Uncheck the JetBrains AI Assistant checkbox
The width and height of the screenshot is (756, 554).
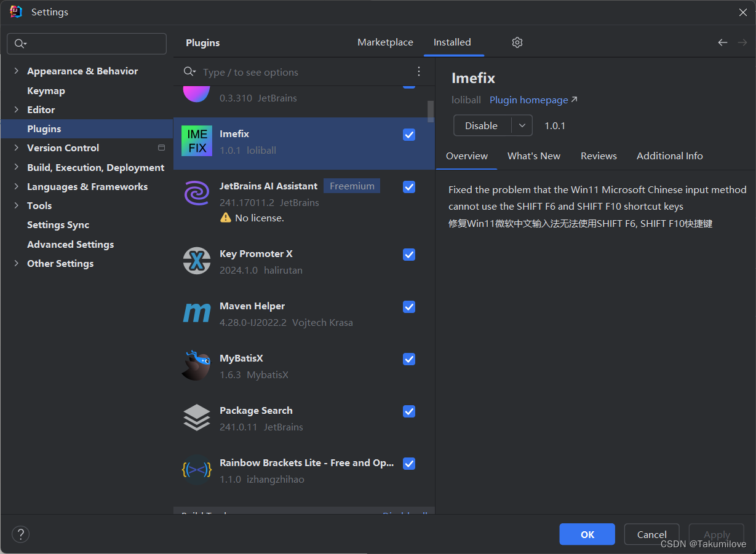point(409,187)
